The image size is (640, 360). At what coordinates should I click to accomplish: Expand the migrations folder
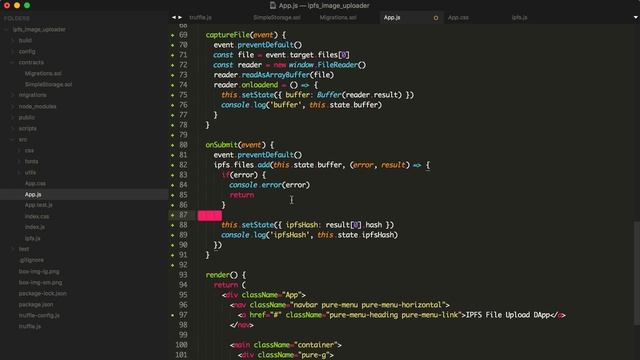[13, 95]
